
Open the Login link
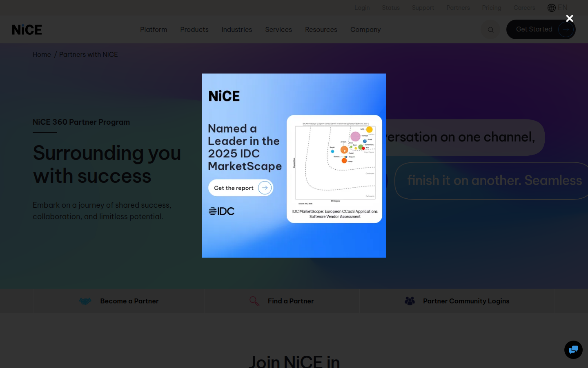click(x=362, y=8)
